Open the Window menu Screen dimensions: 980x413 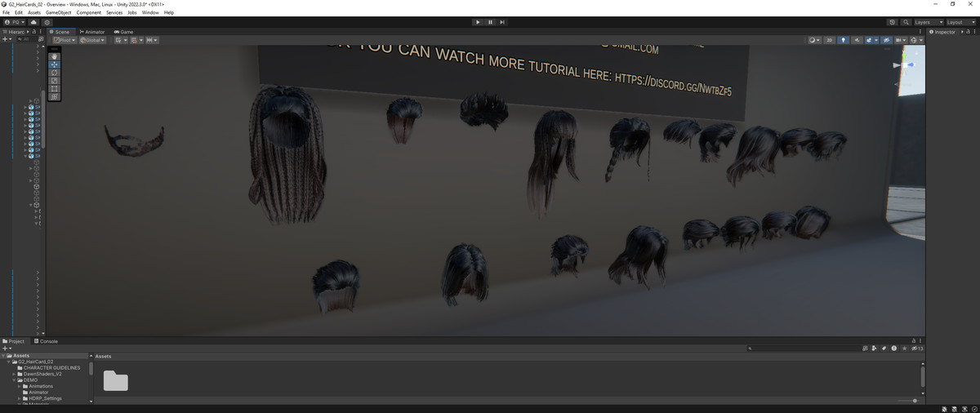pos(150,13)
